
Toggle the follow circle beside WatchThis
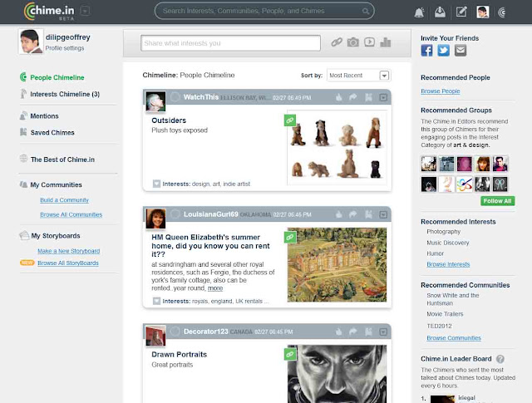[x=175, y=97]
